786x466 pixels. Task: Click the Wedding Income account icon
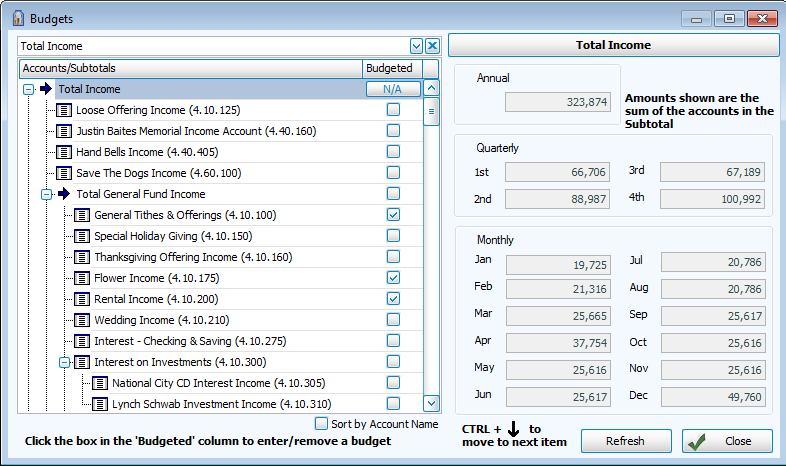82,320
